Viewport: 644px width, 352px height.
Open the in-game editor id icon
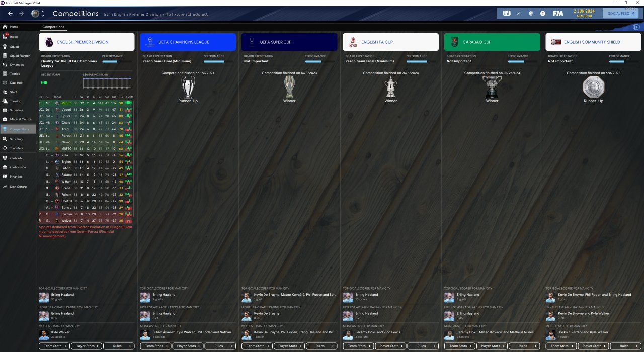507,13
